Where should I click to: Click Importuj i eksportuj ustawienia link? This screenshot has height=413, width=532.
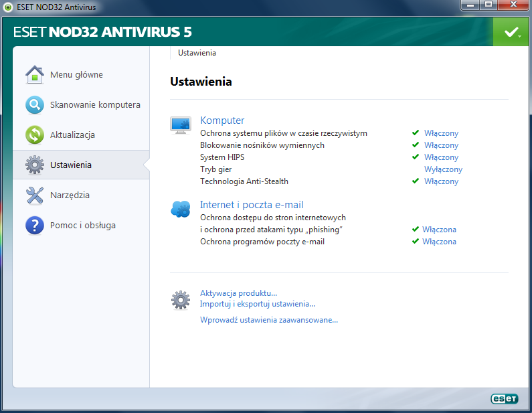[258, 304]
